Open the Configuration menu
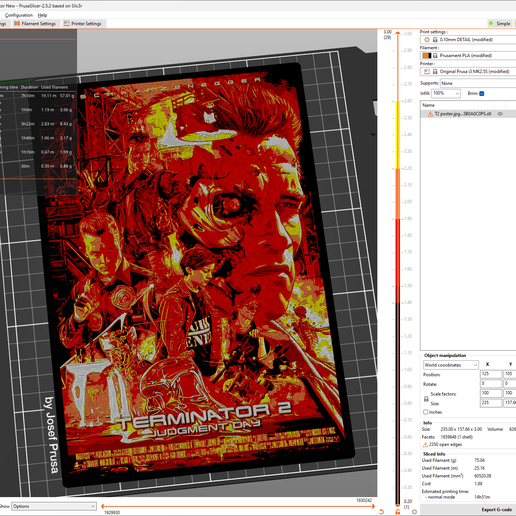 (x=19, y=15)
